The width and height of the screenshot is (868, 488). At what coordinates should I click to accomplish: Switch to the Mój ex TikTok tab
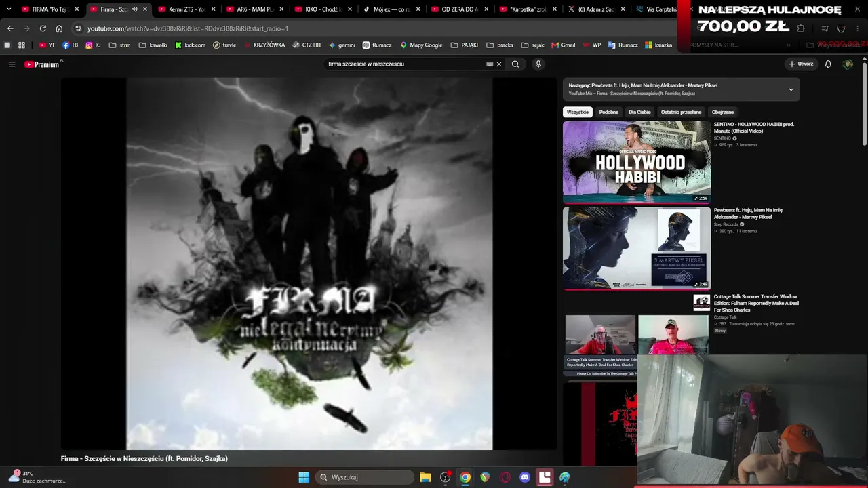[x=391, y=9]
